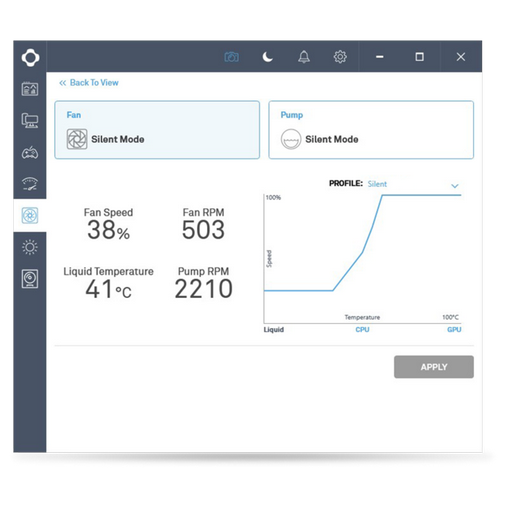The height and width of the screenshot is (505, 505).
Task: Click the APPLY button
Action: 434,367
